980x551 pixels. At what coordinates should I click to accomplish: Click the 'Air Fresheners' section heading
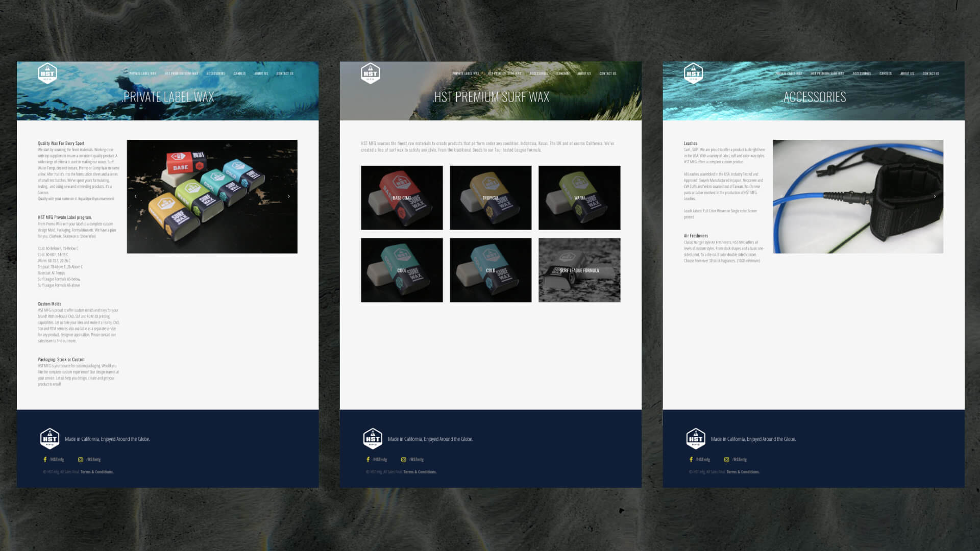[x=696, y=236]
